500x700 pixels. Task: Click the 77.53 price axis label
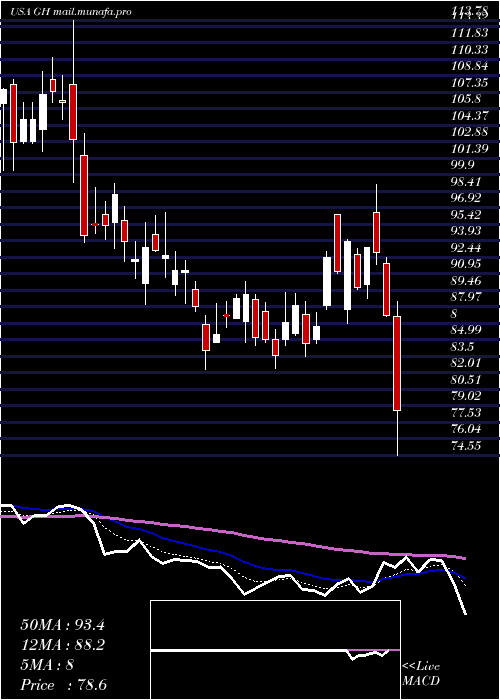[x=466, y=412]
